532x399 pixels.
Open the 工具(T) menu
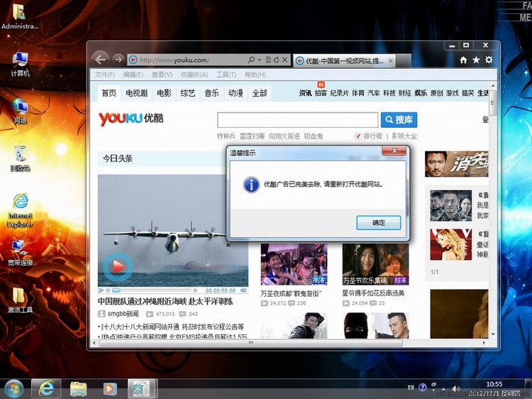226,75
